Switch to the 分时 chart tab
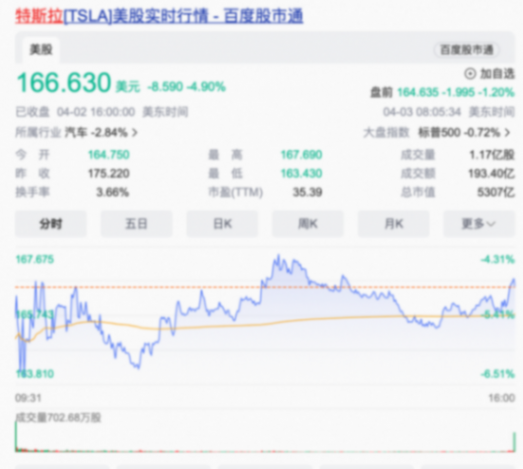523x469 pixels. pyautogui.click(x=51, y=224)
